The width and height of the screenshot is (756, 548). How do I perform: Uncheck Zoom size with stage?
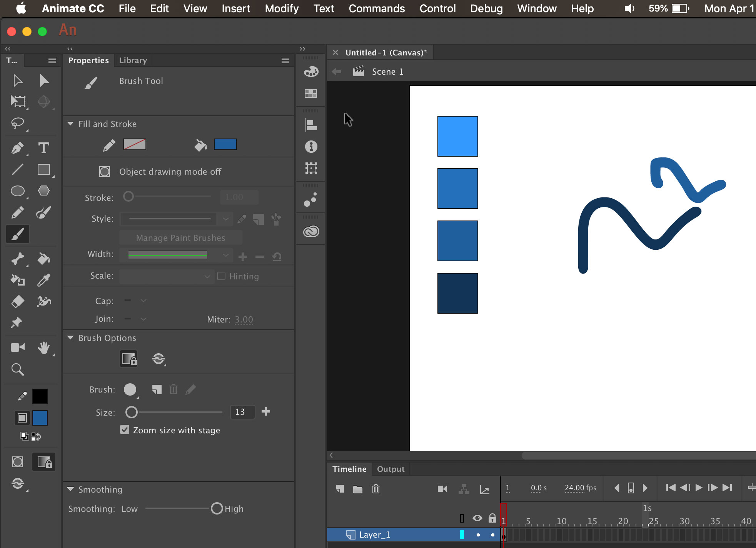[124, 430]
